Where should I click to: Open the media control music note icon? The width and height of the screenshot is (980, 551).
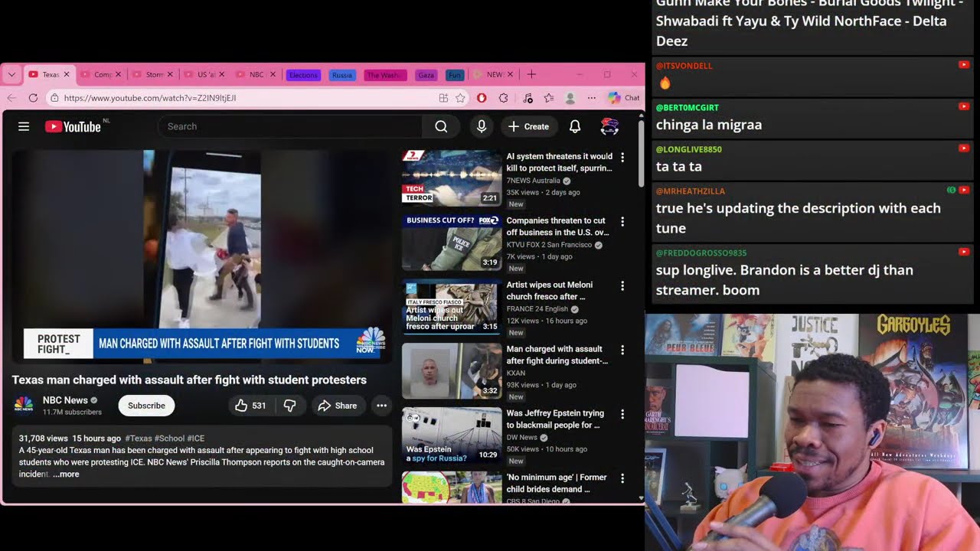tap(528, 98)
